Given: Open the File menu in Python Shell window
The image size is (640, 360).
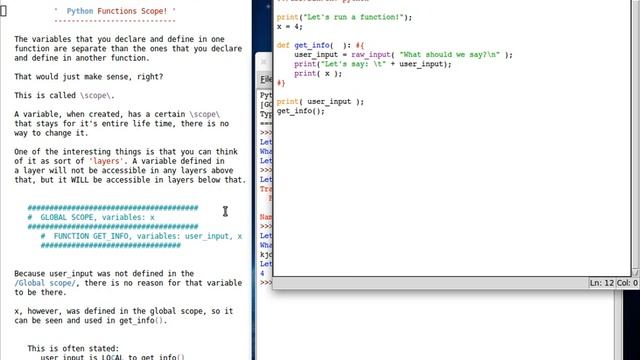Looking at the screenshot, I should point(266,79).
